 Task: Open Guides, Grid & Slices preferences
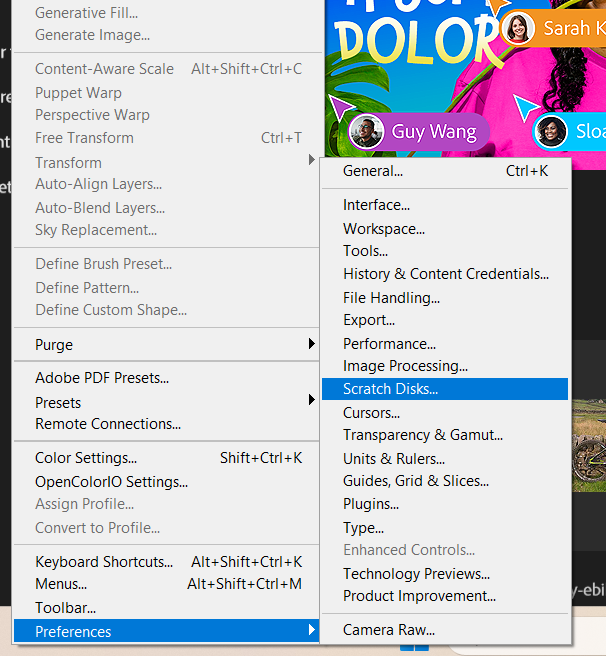[444, 481]
